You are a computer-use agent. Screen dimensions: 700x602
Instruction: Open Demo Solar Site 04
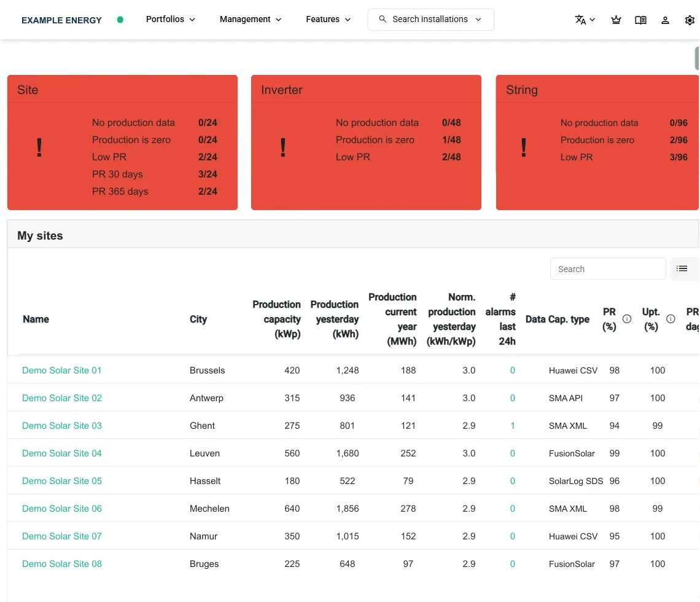click(61, 453)
